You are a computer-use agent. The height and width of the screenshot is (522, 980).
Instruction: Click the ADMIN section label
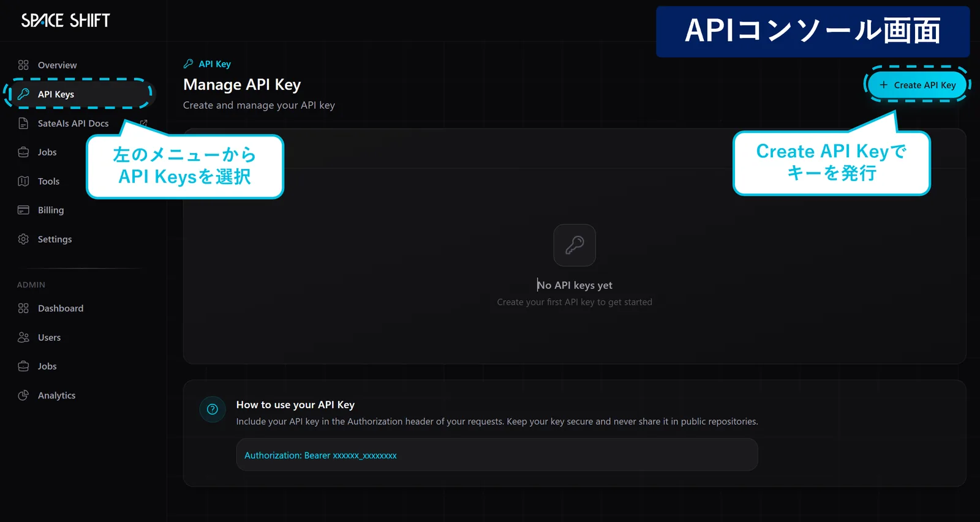pos(31,285)
